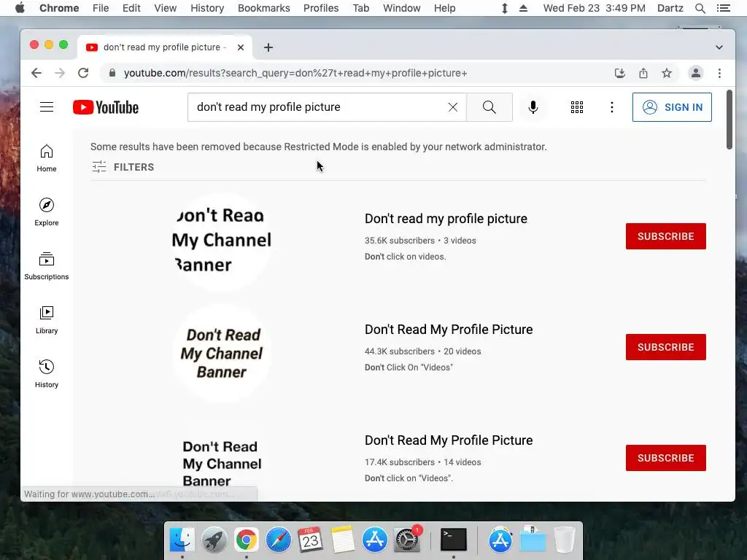Go to Home in the sidebar
Viewport: 747px width, 560px height.
click(47, 158)
